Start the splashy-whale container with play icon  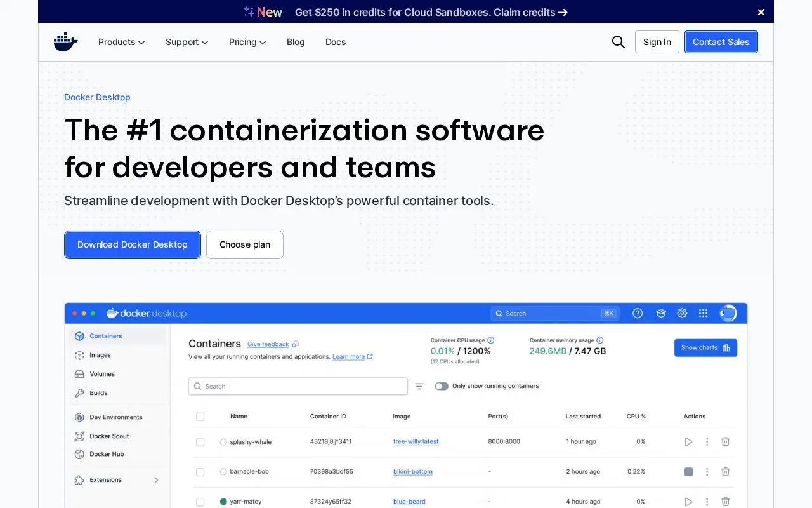click(x=688, y=441)
